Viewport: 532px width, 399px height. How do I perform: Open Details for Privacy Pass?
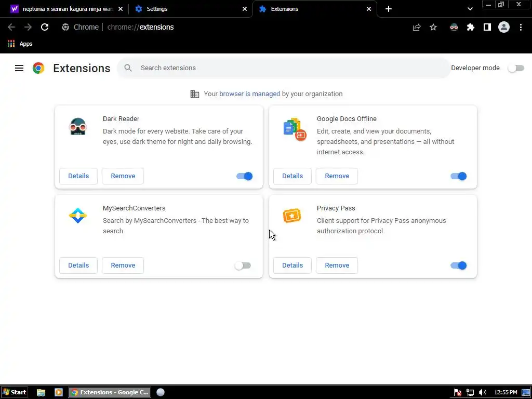pos(292,265)
